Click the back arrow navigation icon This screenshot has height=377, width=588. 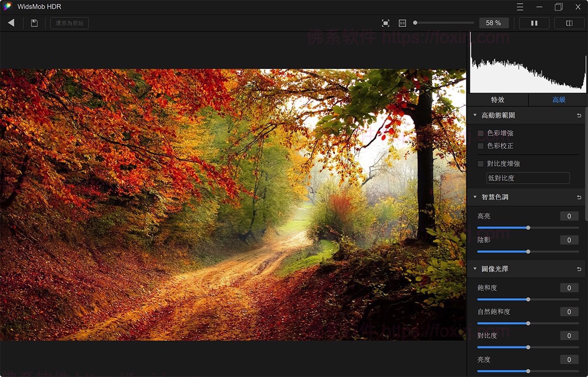coord(11,23)
